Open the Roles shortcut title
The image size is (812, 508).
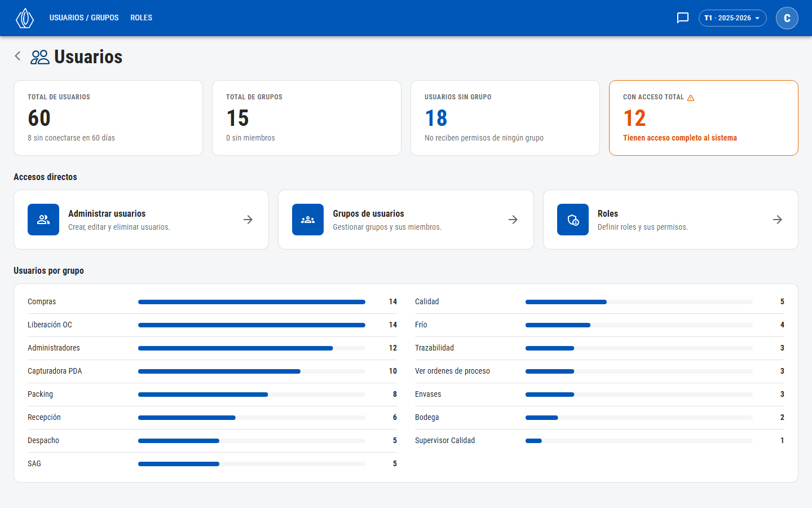click(x=608, y=213)
